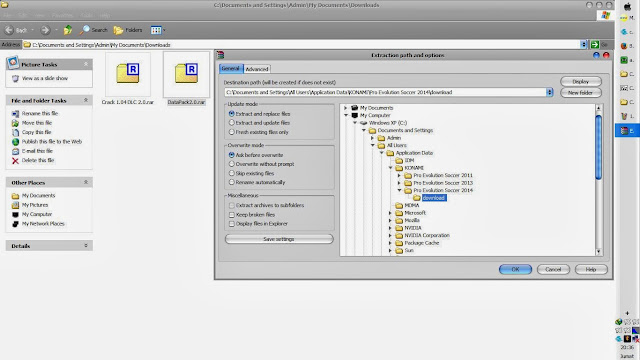Viewport: 640px width, 360px height.
Task: Open Search from the Explorer toolbar
Action: point(93,30)
